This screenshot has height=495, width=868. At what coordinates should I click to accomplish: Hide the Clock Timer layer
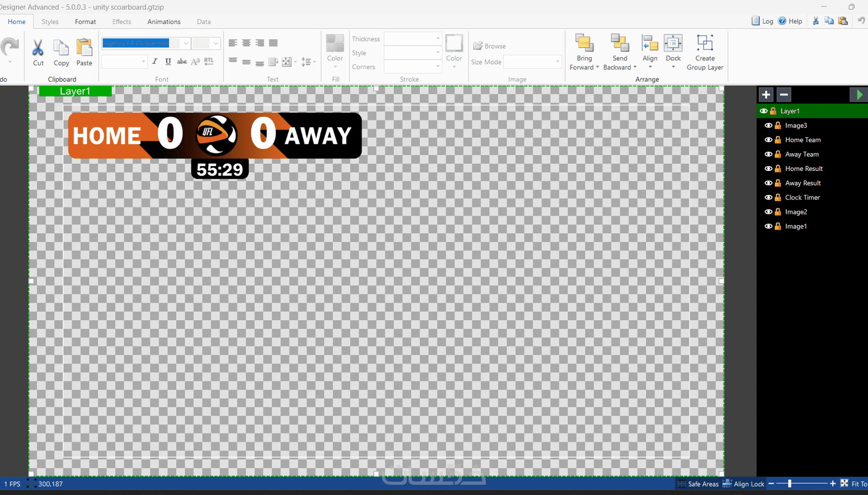pyautogui.click(x=768, y=197)
